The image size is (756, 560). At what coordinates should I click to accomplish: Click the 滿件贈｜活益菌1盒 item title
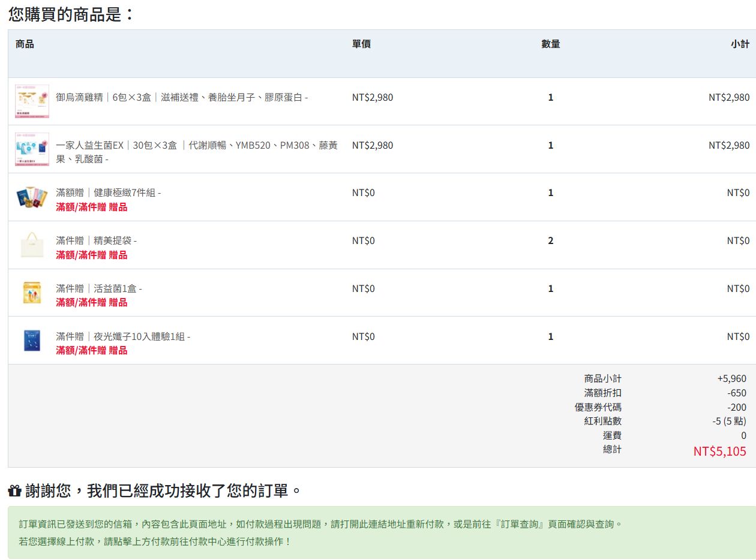[x=98, y=288]
